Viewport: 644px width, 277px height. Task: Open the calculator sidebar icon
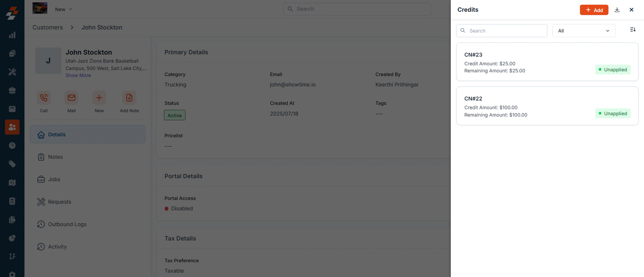[12, 201]
